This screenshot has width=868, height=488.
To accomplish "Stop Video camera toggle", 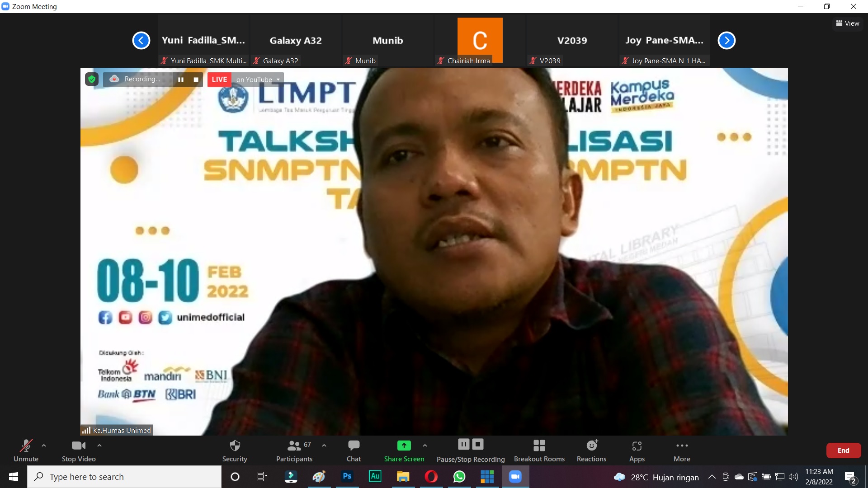I will coord(79,450).
